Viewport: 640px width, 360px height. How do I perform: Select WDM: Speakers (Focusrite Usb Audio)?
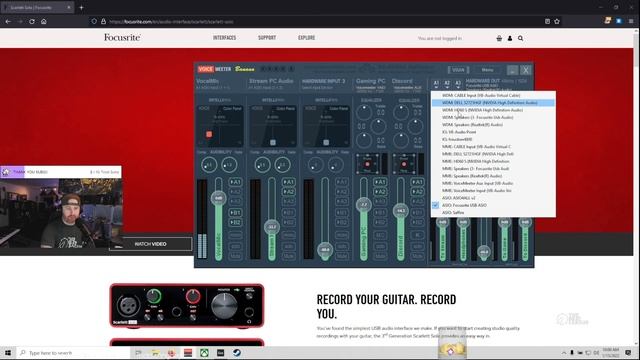(x=493, y=118)
